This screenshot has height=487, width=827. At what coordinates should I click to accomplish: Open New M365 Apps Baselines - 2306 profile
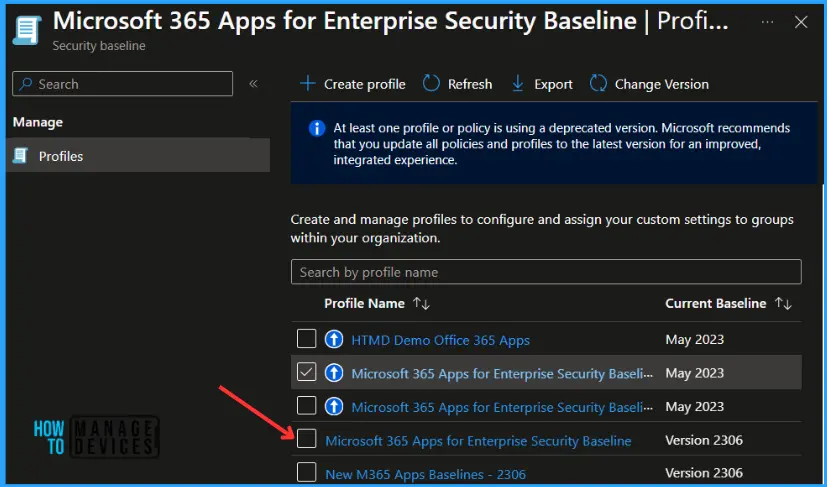tap(425, 474)
